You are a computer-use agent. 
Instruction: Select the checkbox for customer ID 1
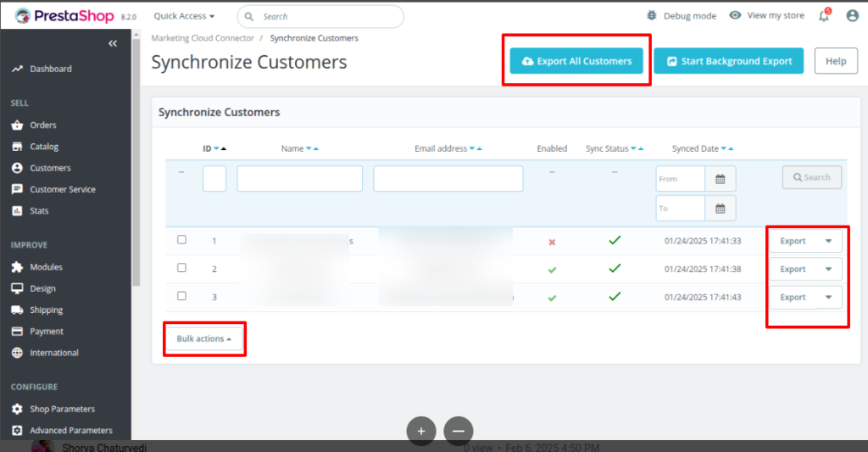(181, 240)
